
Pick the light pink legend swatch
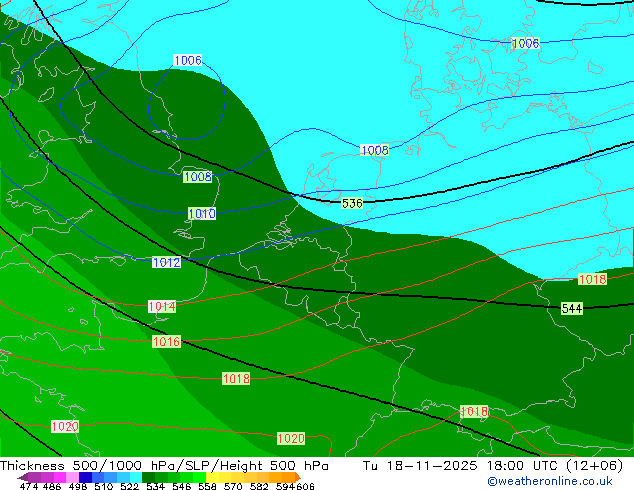[x=72, y=477]
